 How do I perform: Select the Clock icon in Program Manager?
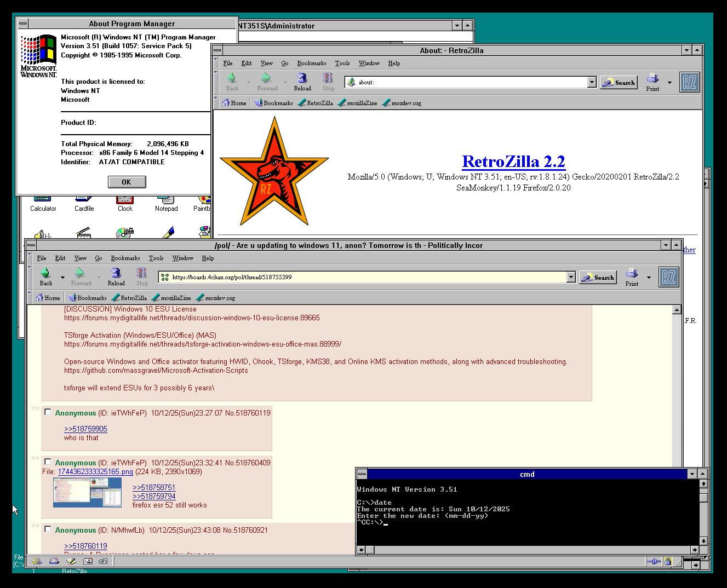tap(125, 204)
